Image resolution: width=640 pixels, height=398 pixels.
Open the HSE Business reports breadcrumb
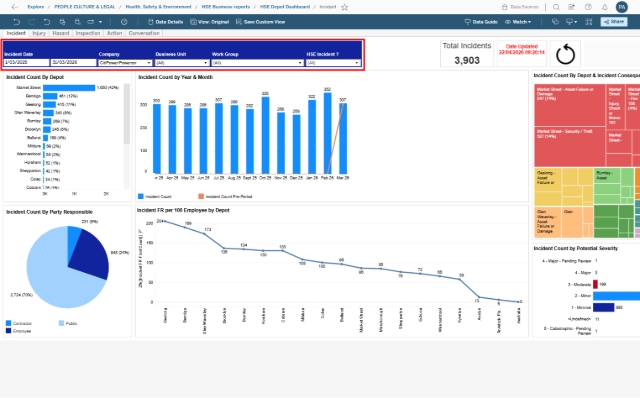225,7
